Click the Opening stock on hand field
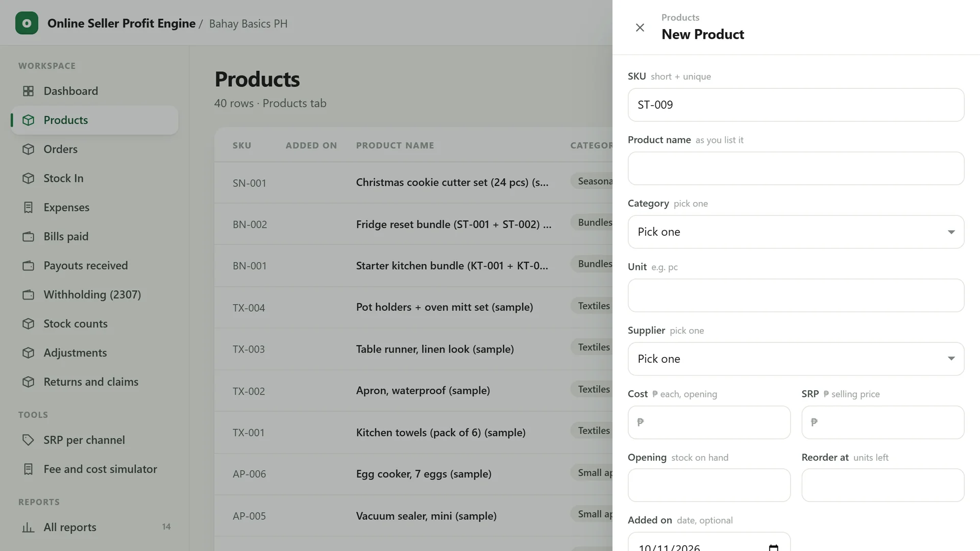This screenshot has width=980, height=551. [x=709, y=485]
